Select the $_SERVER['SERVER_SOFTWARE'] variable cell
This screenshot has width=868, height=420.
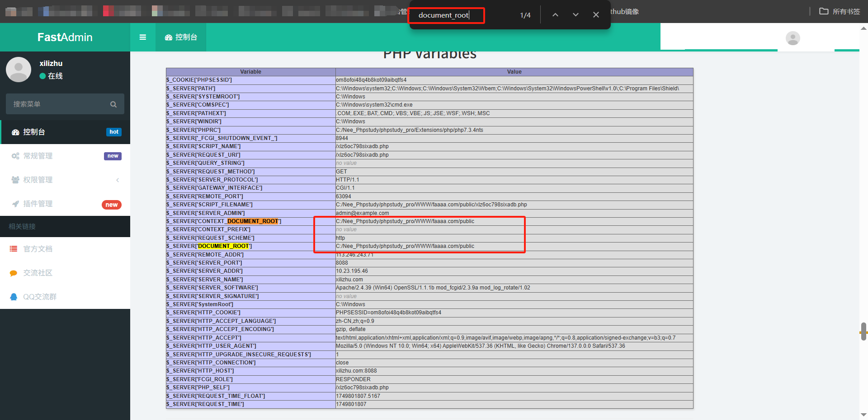click(251, 288)
